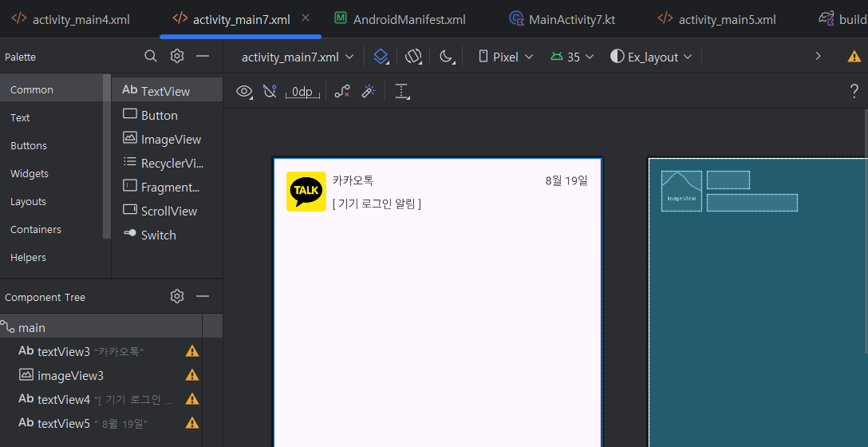Select 카카오톡 text in design preview
The image size is (868, 447).
coord(353,180)
